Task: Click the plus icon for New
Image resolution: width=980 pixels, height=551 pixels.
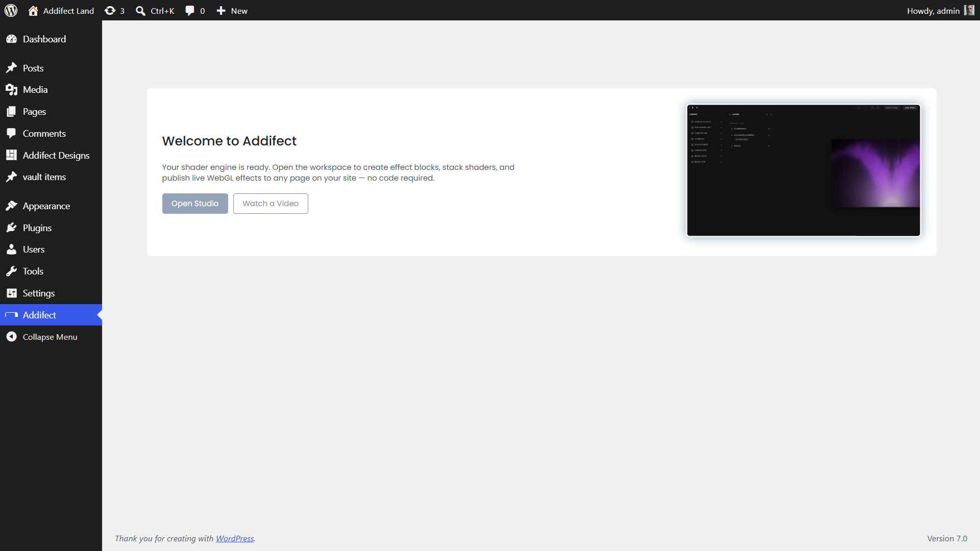Action: [x=221, y=11]
